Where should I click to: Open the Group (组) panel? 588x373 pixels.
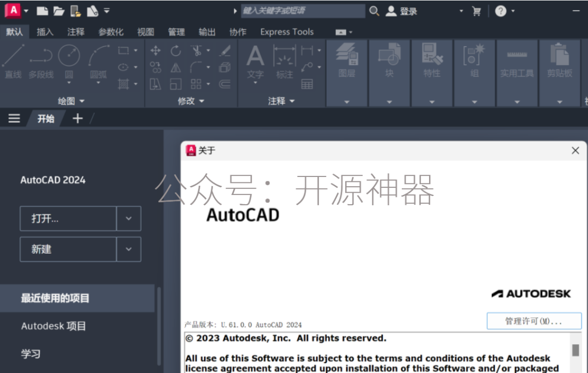coord(474,73)
